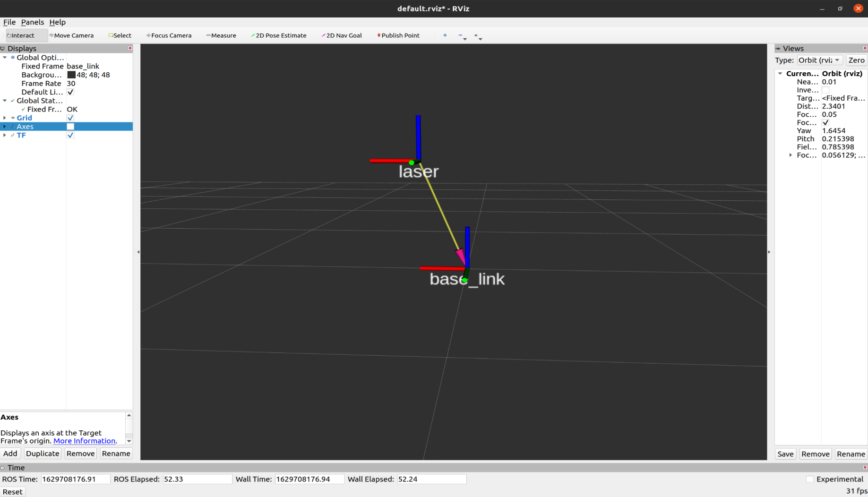Toggle the Default Light checkbox

(70, 92)
